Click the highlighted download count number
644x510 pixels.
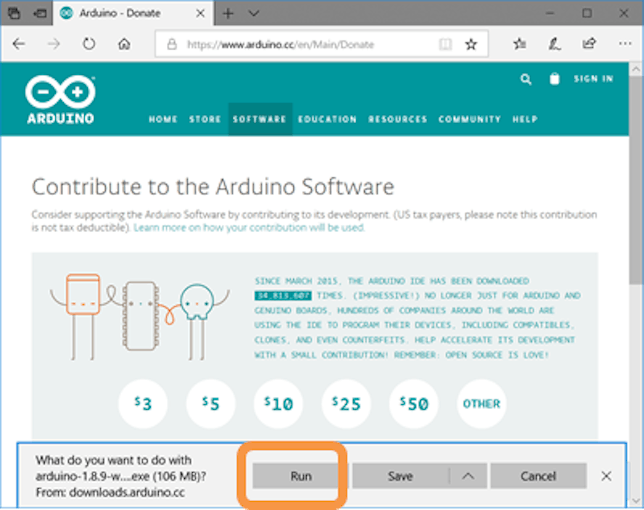283,296
